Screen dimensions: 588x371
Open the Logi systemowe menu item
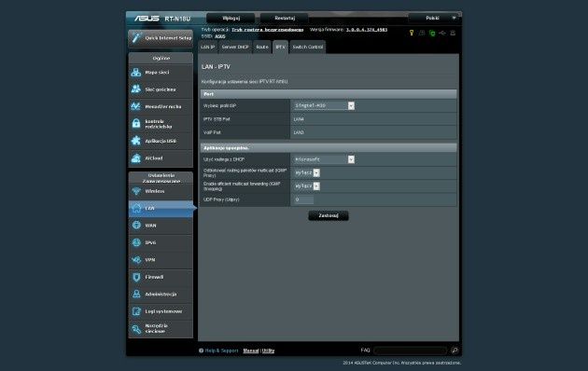click(x=161, y=311)
